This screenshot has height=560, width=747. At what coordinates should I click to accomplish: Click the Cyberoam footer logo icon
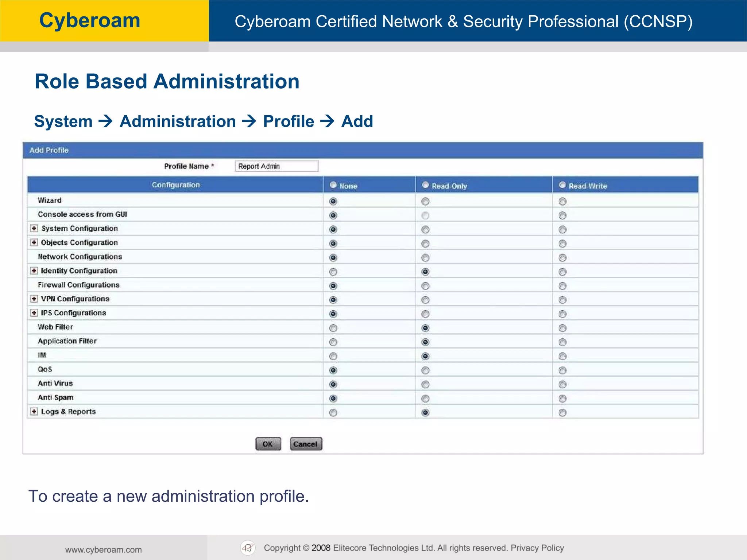pos(248,548)
